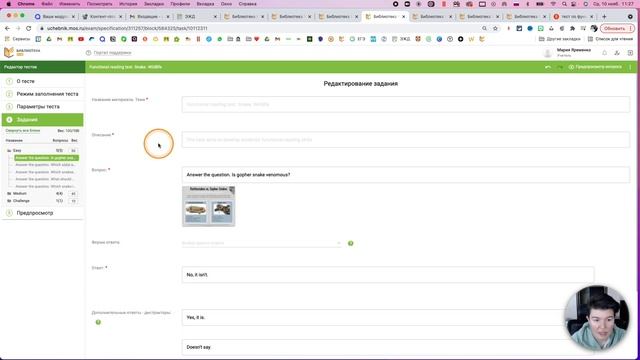
Task: Edit the weight box of Challenge block
Action: click(x=73, y=201)
